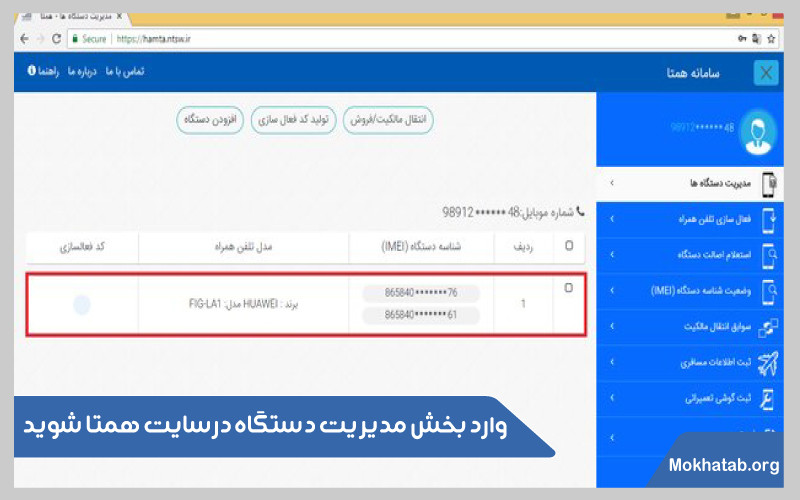Click the استعلام اصالت دستگاه search-phone icon
Viewport: 800px width, 500px height.
click(x=769, y=256)
